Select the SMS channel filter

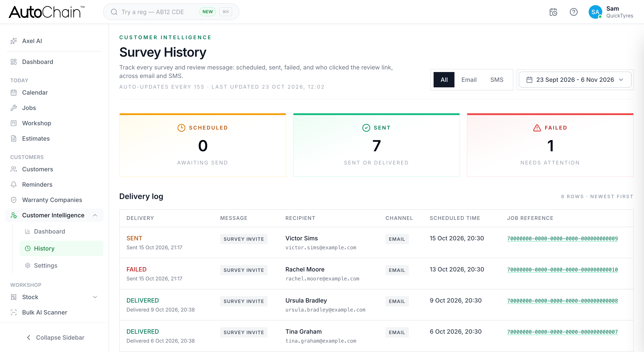coord(496,79)
